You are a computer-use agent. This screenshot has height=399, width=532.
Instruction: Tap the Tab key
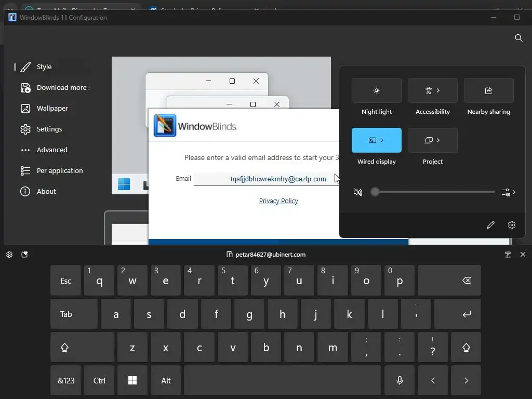pos(74,314)
